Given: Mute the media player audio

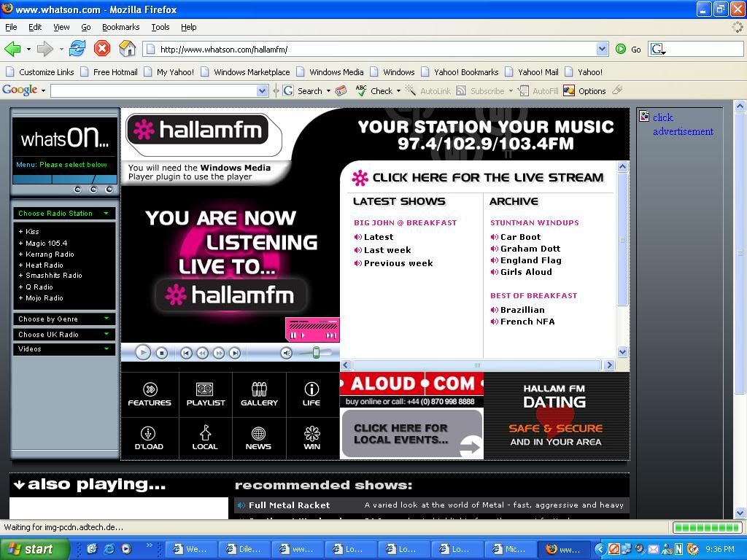Looking at the screenshot, I should (287, 353).
